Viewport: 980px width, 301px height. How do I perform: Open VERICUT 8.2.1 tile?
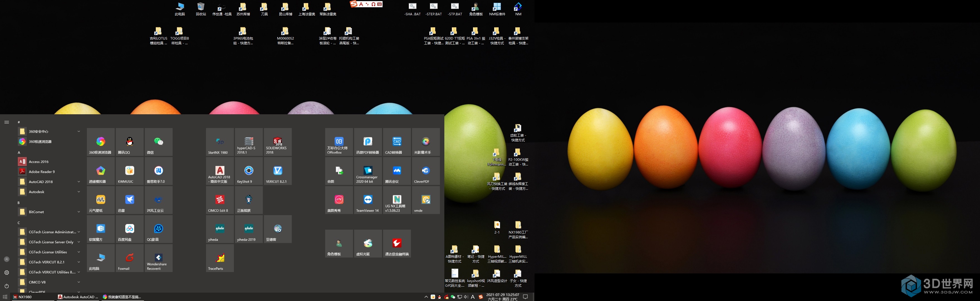coord(278,171)
